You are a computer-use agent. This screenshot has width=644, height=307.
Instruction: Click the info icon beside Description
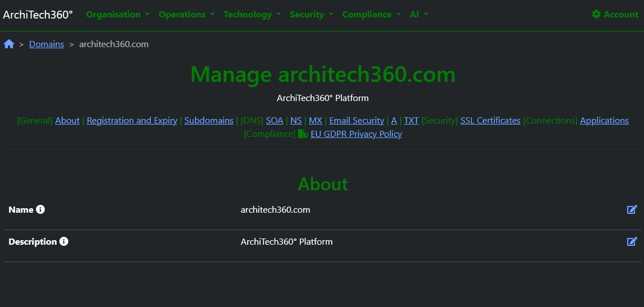point(64,241)
